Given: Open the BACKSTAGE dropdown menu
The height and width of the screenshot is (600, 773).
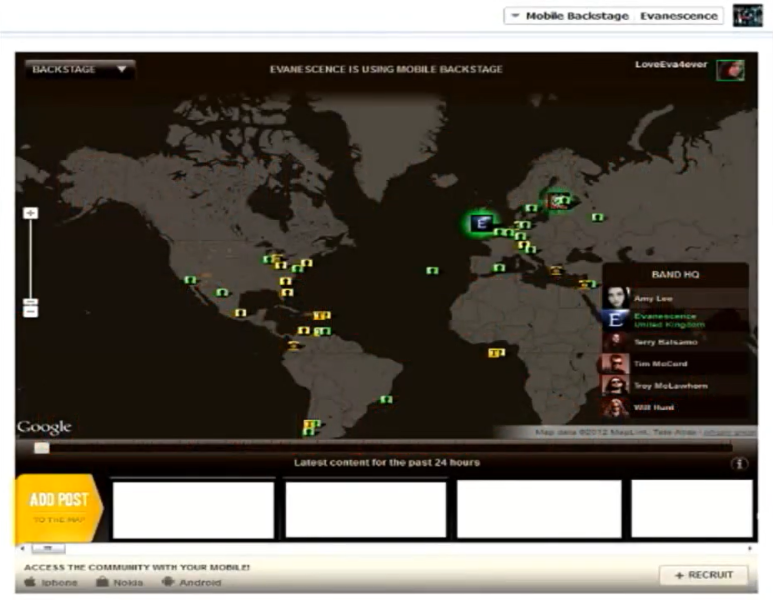Looking at the screenshot, I should pos(79,70).
